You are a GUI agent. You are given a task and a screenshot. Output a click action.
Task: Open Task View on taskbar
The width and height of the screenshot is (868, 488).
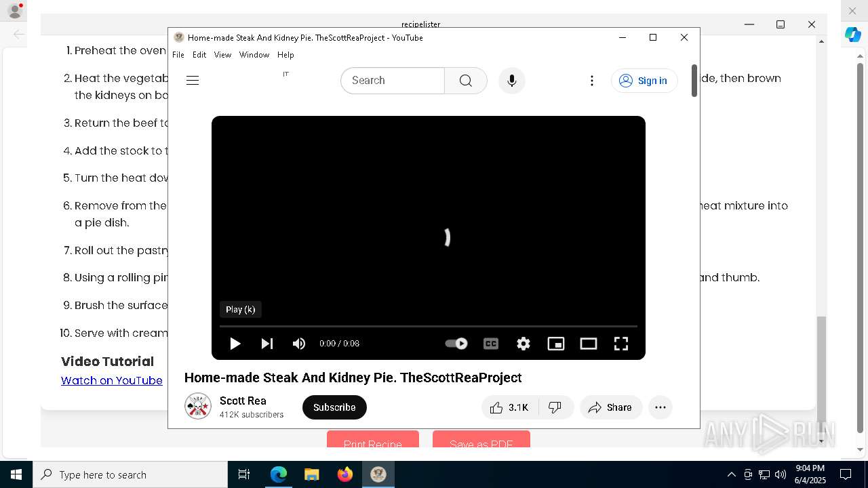[244, 474]
